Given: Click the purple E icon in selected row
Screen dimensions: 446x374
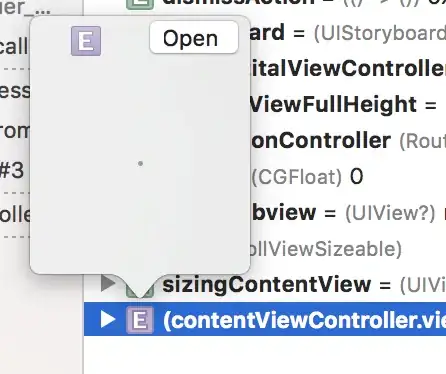Looking at the screenshot, I should click(x=140, y=320).
